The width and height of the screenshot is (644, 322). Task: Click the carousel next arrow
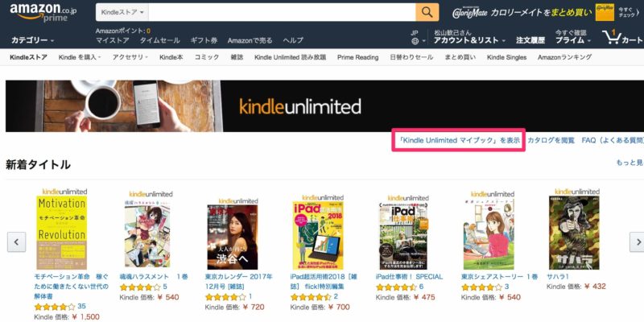point(638,242)
